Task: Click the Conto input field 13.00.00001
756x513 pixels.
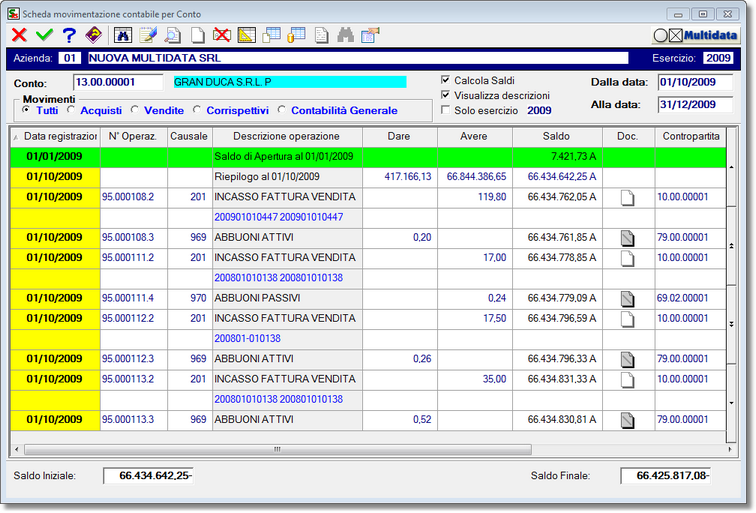Action: point(118,82)
